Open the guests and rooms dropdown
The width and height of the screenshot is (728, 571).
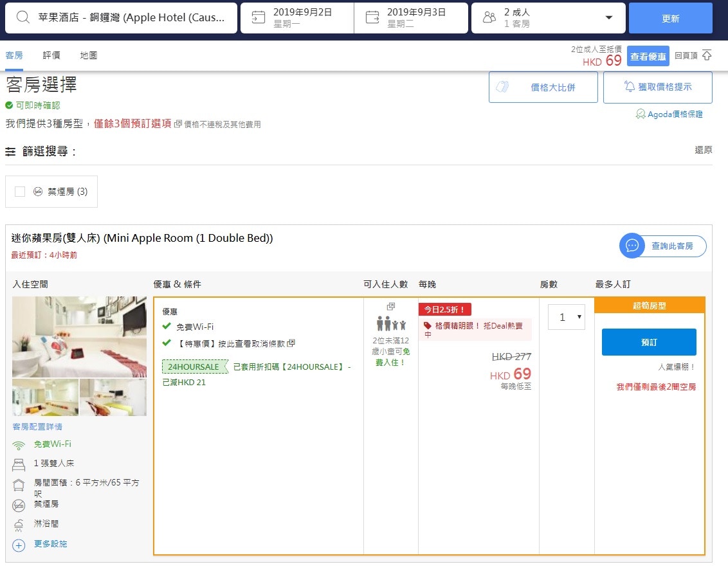click(549, 17)
